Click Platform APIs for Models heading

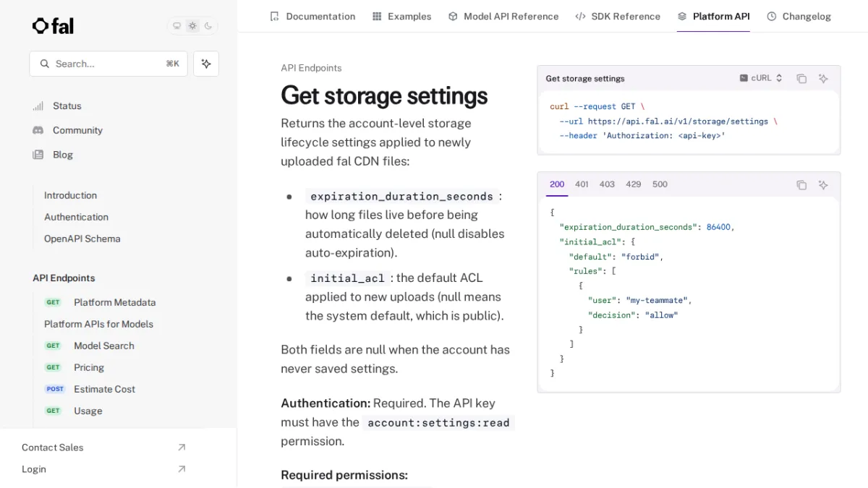tap(98, 324)
